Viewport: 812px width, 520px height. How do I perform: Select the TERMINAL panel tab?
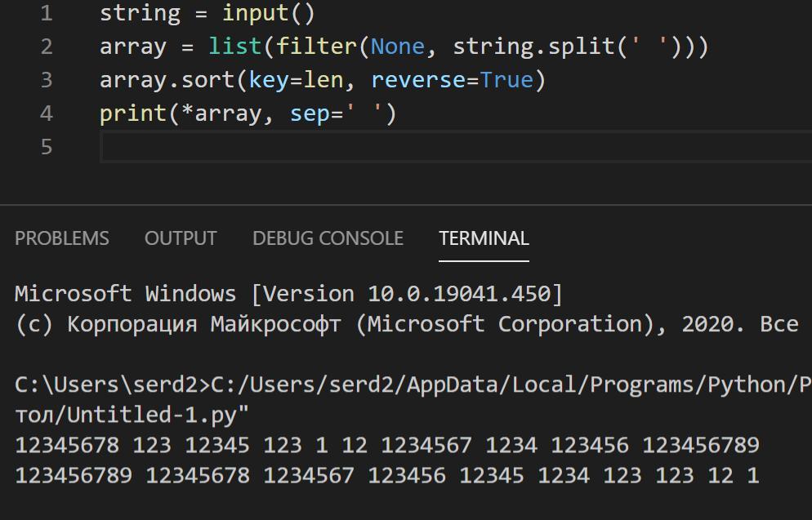[x=484, y=238]
